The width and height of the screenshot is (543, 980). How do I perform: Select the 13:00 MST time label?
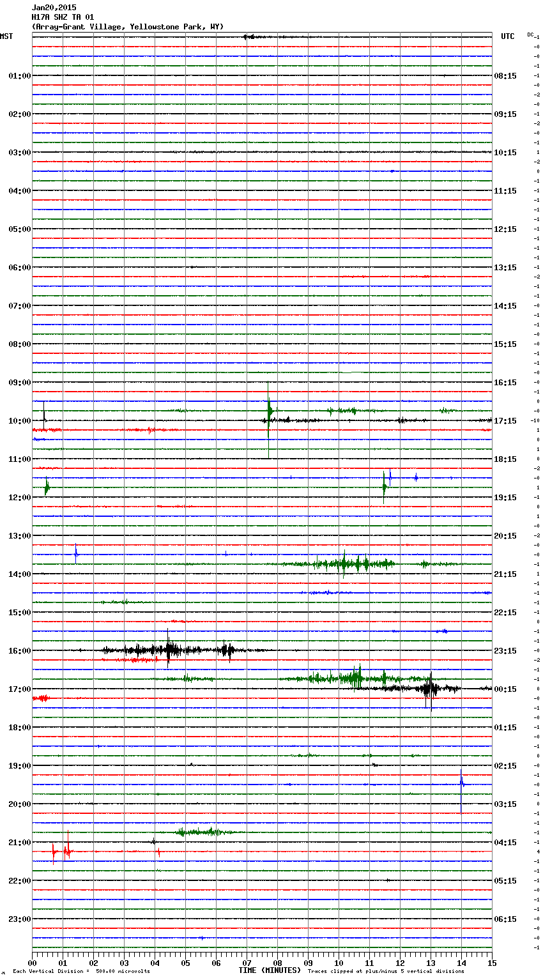[19, 536]
